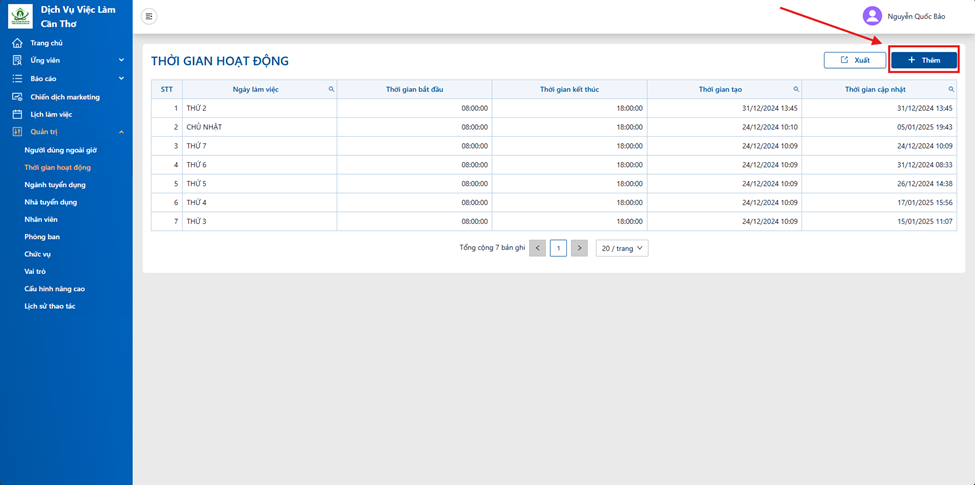Collapse the Quản trị submenu chevron
This screenshot has height=485, width=975.
click(x=122, y=132)
